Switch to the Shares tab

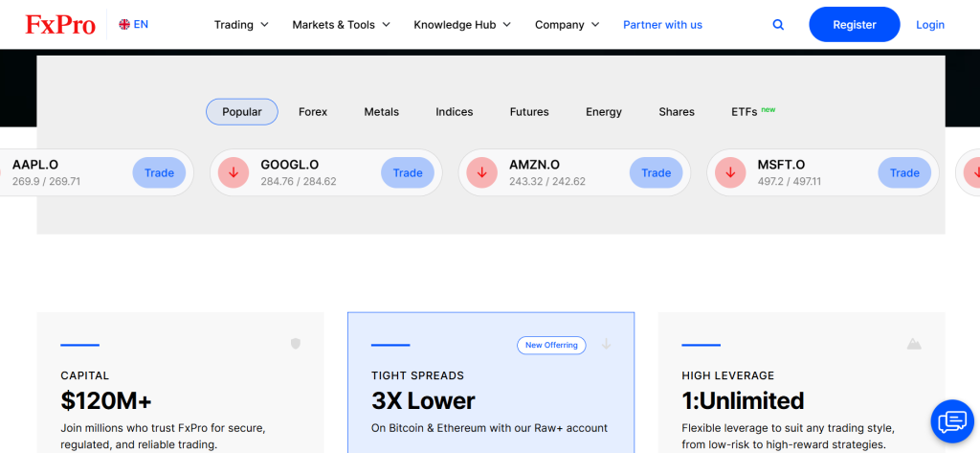coord(677,112)
